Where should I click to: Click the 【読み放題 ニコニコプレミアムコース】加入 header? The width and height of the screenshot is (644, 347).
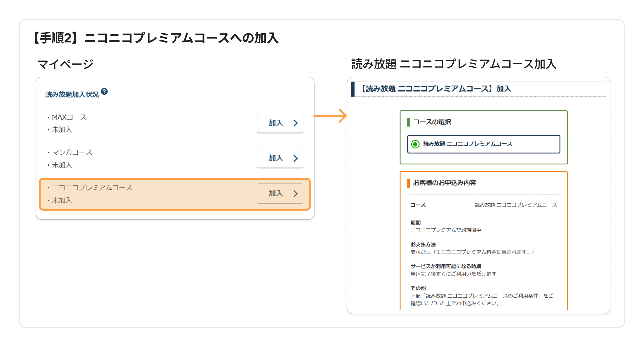pyautogui.click(x=435, y=89)
